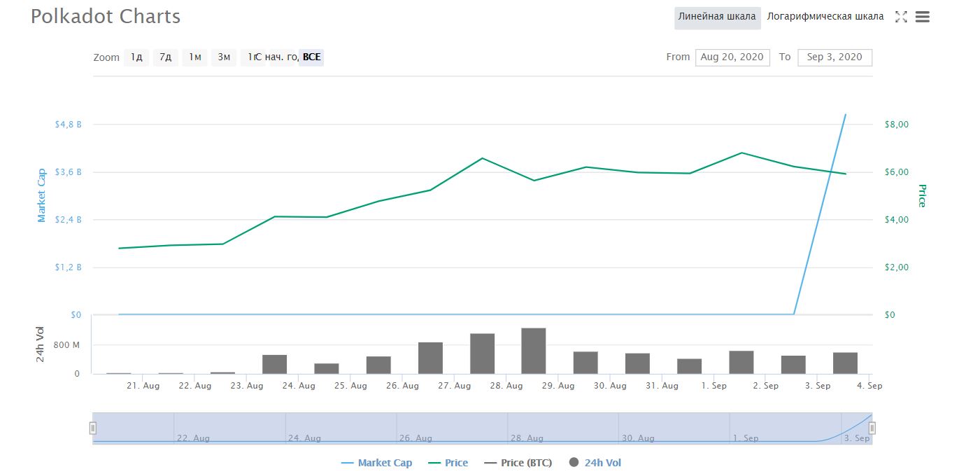Toggle the Price legend series
This screenshot has height=474, width=980.
point(447,463)
